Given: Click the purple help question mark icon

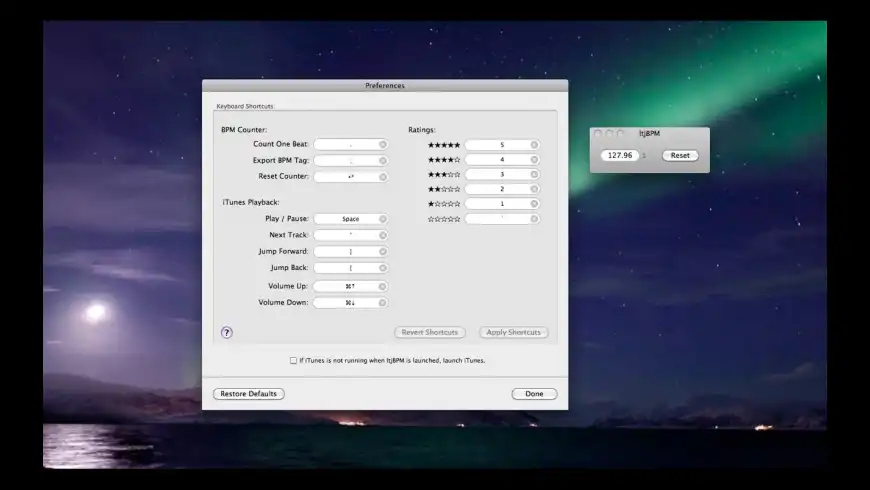Looking at the screenshot, I should click(x=227, y=333).
